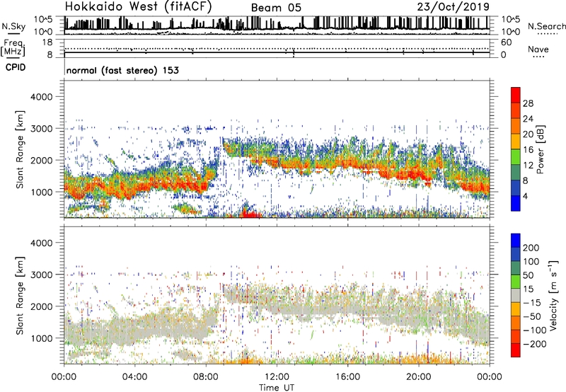Click the "N.Sky" legend label
Screen dimensions: 566x392
(13, 26)
